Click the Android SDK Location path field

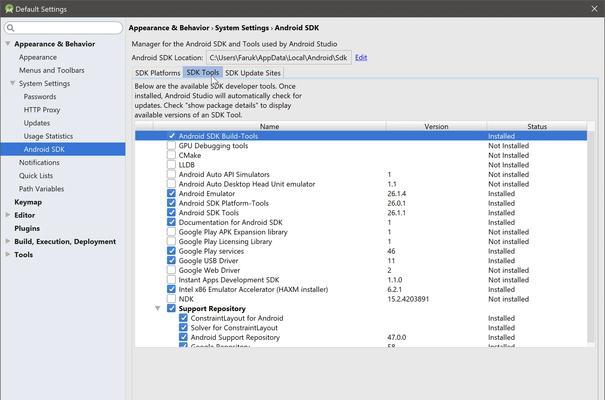pyautogui.click(x=279, y=57)
